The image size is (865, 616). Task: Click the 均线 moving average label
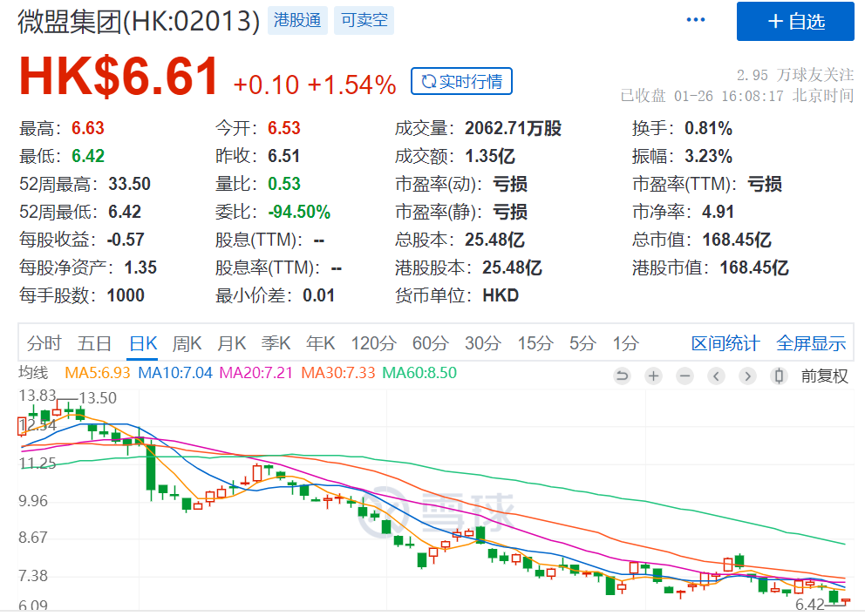click(x=33, y=372)
